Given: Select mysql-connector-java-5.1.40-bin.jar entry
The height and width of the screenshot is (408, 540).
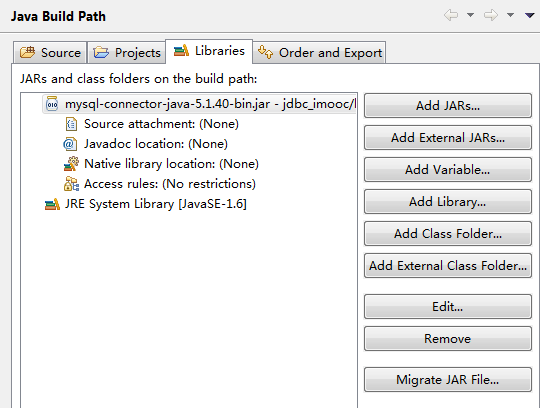Looking at the screenshot, I should 200,104.
